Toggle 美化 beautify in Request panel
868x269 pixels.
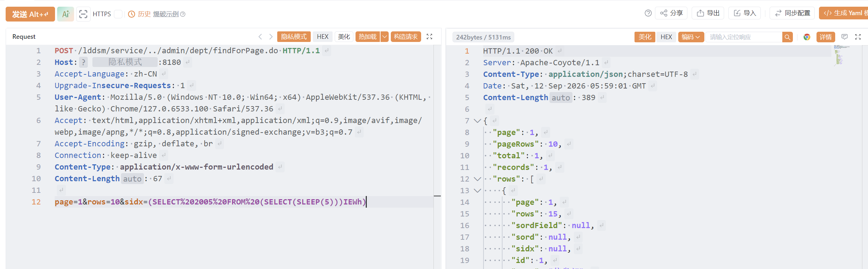[x=344, y=37]
